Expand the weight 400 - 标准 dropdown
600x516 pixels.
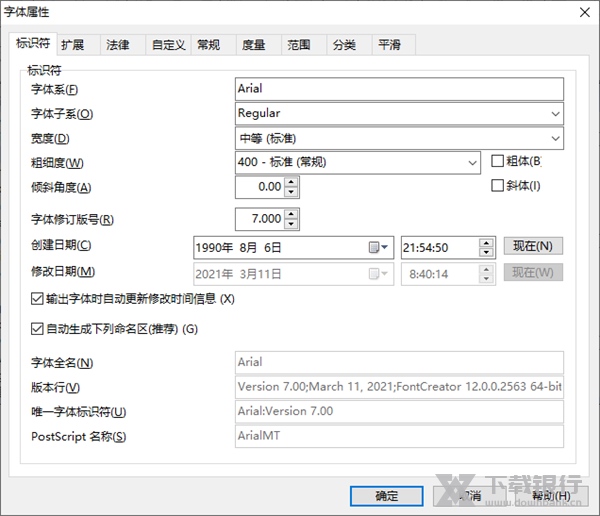tap(472, 162)
